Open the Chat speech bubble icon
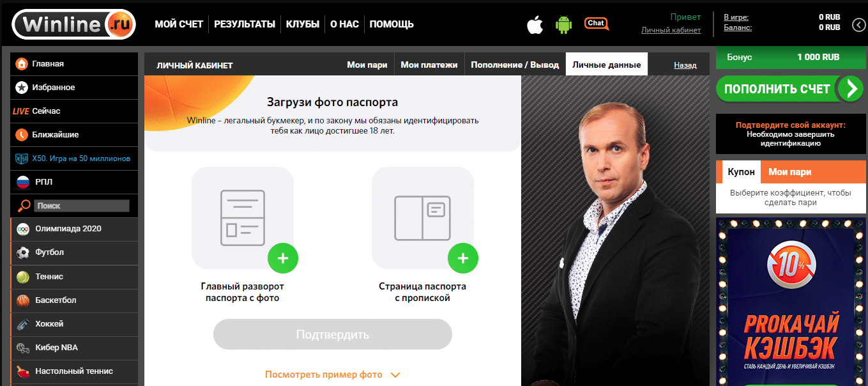Viewport: 868px width, 386px height. pyautogui.click(x=597, y=24)
